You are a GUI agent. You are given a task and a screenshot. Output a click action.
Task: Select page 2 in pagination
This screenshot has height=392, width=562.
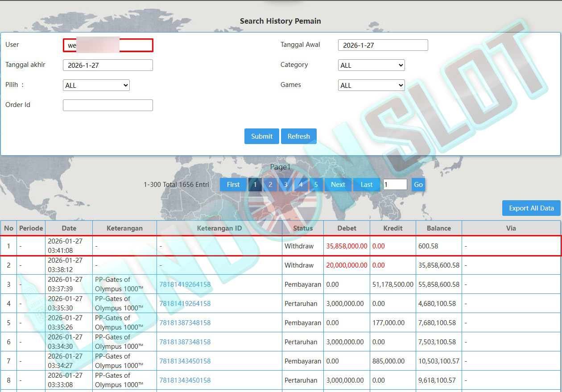(x=270, y=185)
